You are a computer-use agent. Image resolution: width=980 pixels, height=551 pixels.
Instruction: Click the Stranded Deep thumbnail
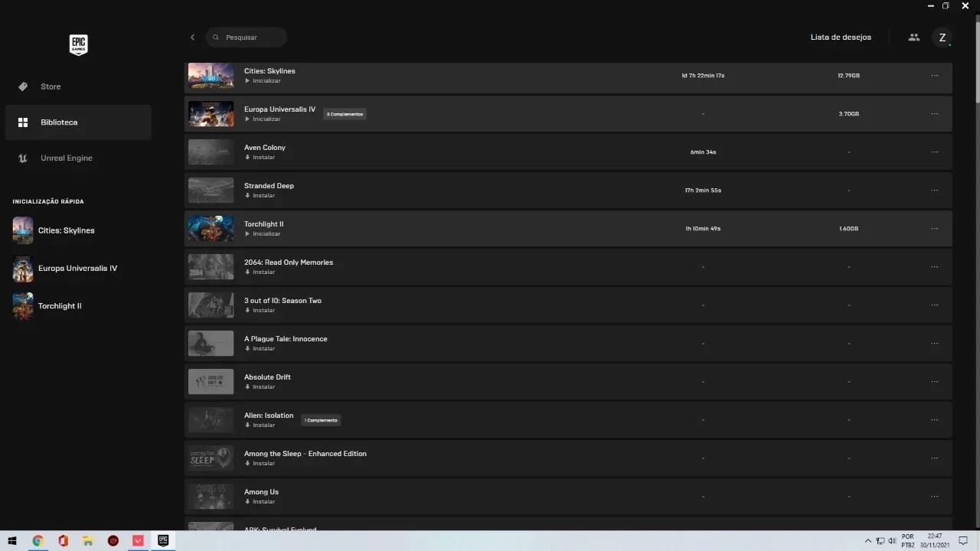pyautogui.click(x=211, y=191)
